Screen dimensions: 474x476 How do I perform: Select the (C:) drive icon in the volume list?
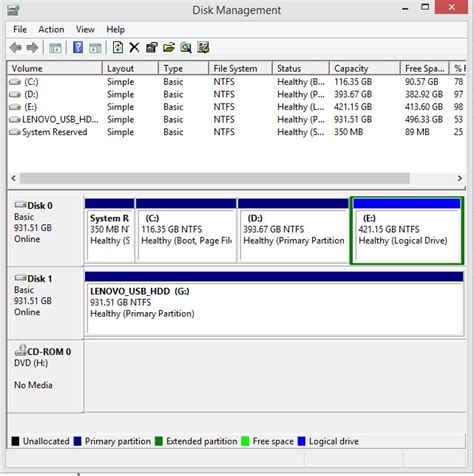coord(15,82)
